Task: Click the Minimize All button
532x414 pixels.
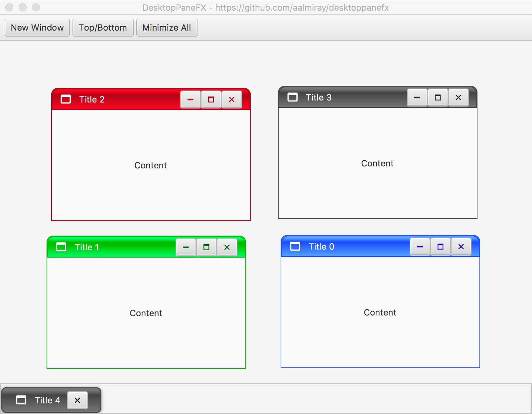Action: coord(167,28)
